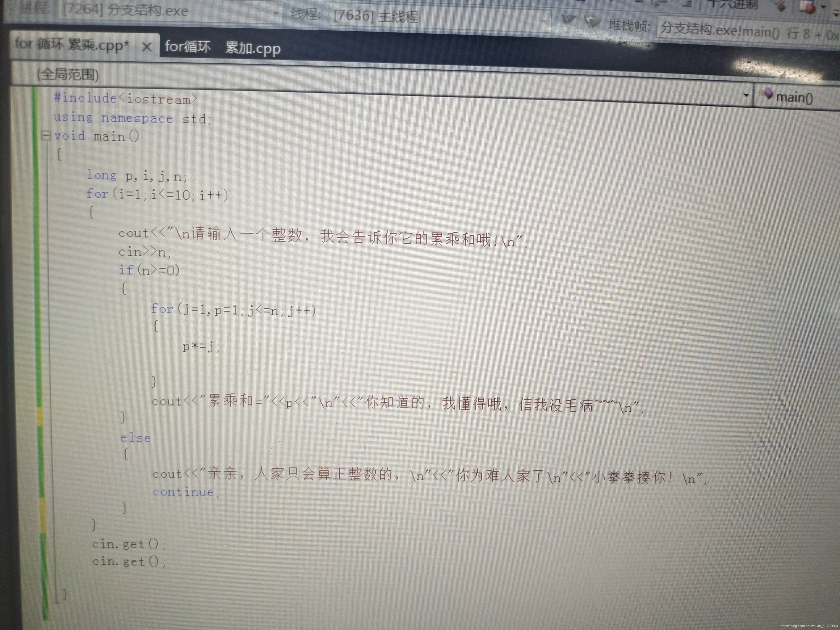Click the 'p*=j;' line
Viewport: 840px width, 630px height.
click(201, 346)
